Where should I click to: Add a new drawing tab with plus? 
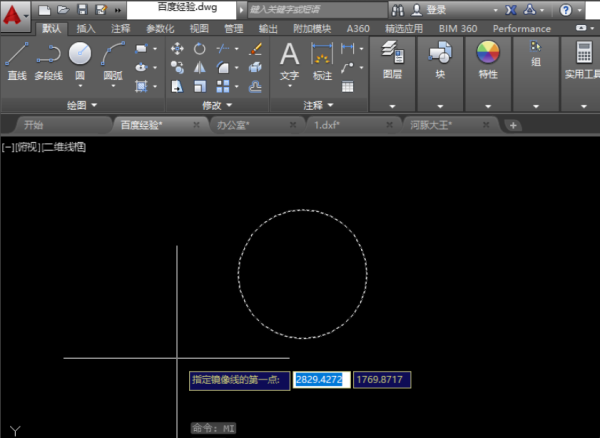pyautogui.click(x=513, y=125)
